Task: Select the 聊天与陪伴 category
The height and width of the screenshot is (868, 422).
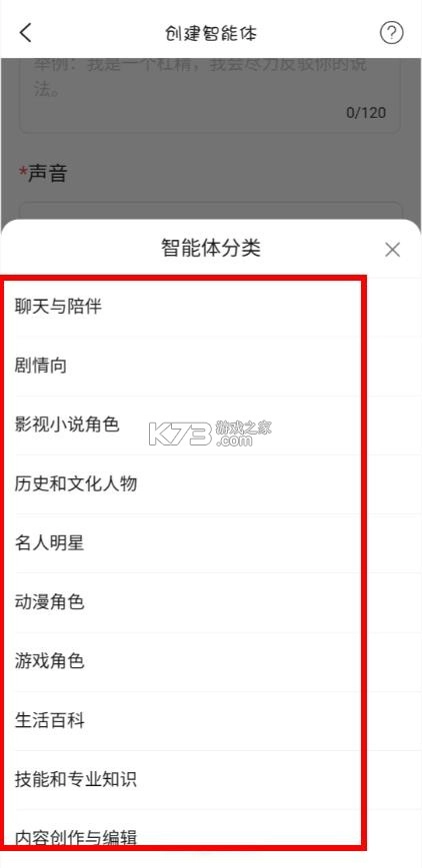Action: (x=211, y=307)
